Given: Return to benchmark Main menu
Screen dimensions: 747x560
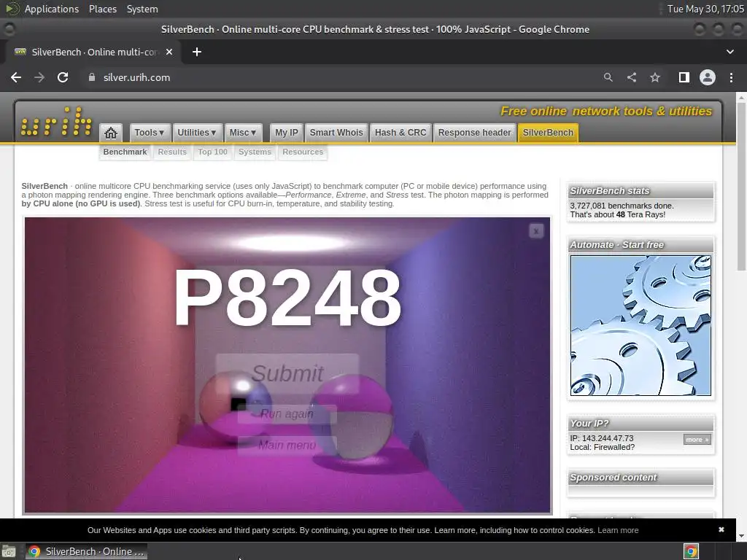Looking at the screenshot, I should coord(287,446).
